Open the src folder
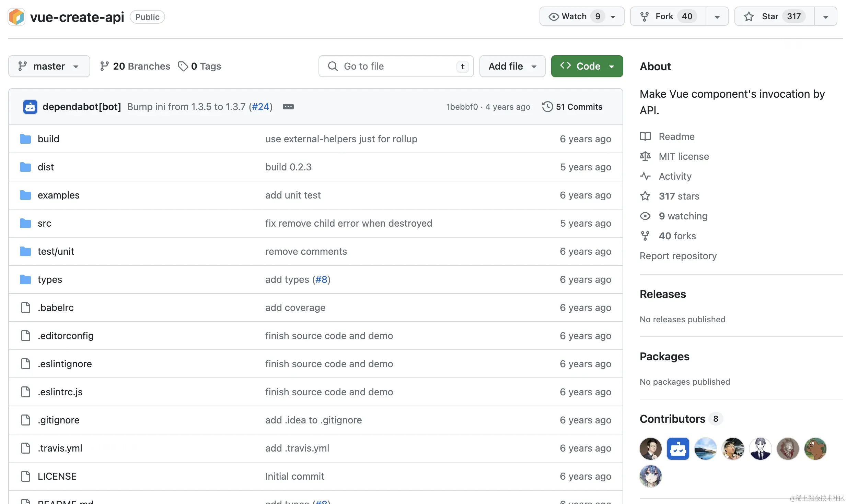 click(x=44, y=223)
